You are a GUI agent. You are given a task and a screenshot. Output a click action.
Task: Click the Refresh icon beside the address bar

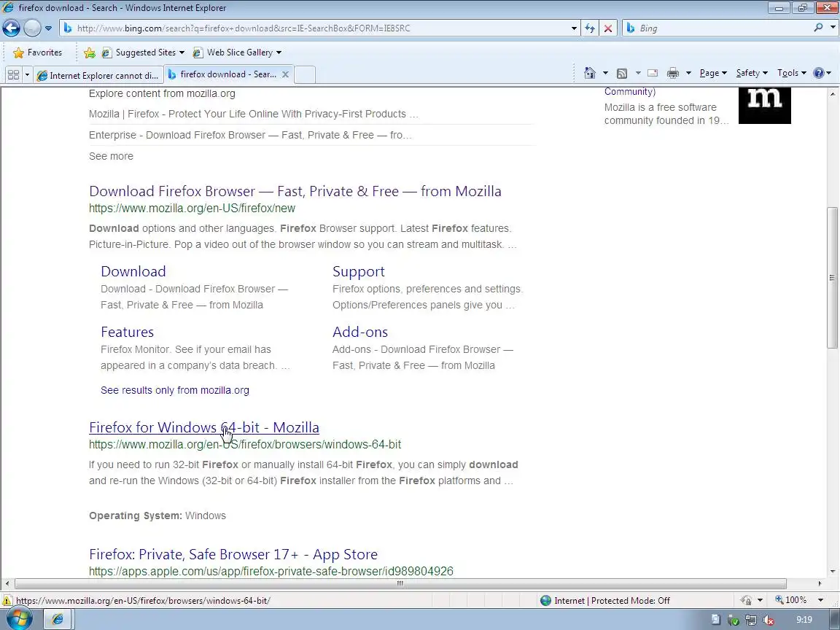(x=590, y=28)
